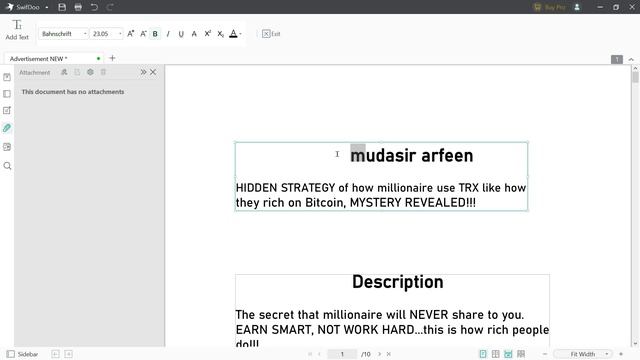Toggle underline formatting
This screenshot has width=640, height=360.
(181, 34)
